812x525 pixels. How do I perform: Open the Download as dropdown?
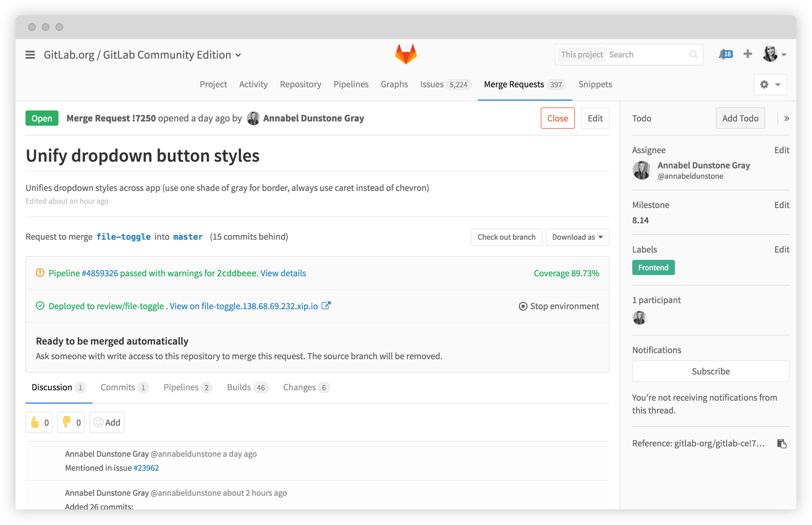[x=577, y=237]
